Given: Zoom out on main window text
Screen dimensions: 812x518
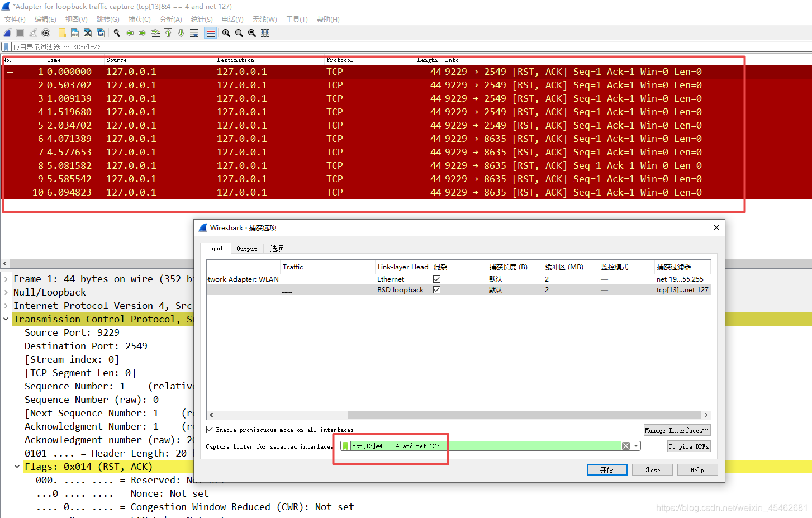Looking at the screenshot, I should tap(239, 33).
